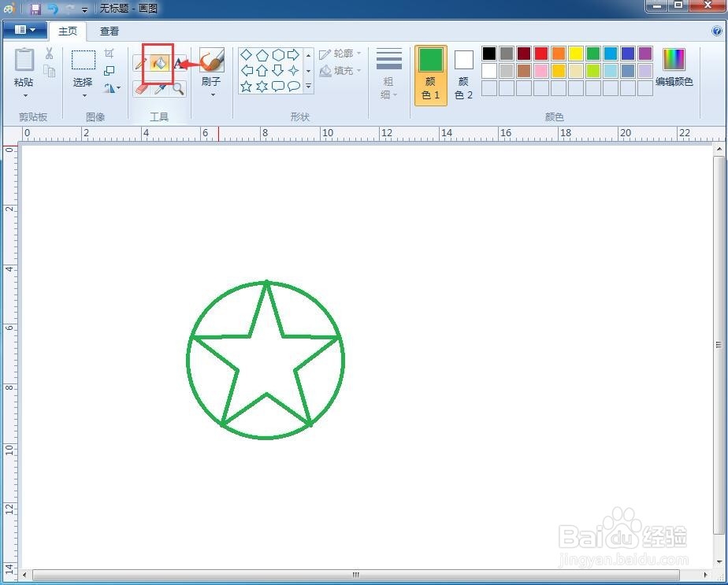Open the Size (粗细) dropdown
The height and width of the screenshot is (585, 728).
tap(388, 74)
